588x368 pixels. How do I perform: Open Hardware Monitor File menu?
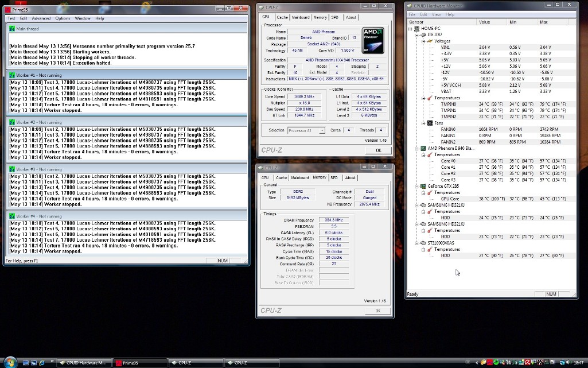click(x=412, y=14)
